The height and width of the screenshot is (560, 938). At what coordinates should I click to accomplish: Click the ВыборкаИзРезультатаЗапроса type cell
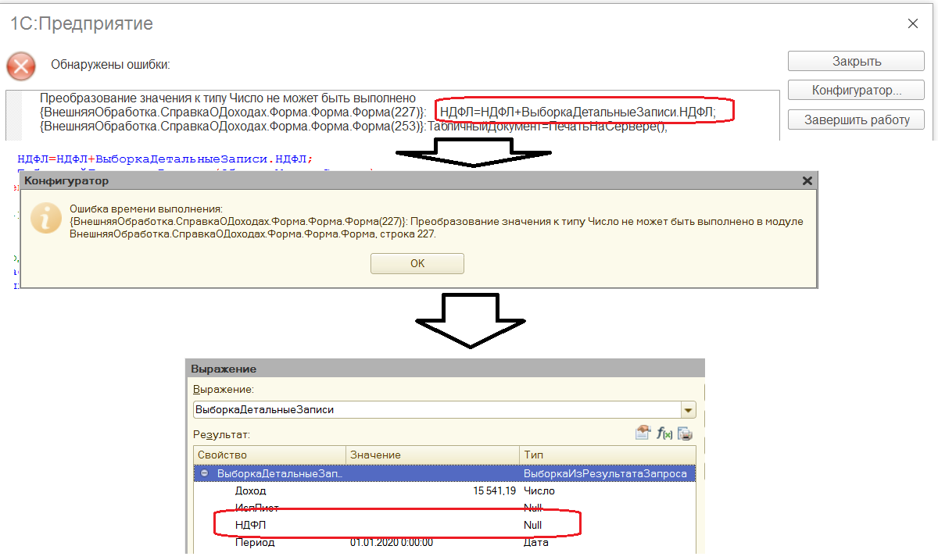coord(605,473)
